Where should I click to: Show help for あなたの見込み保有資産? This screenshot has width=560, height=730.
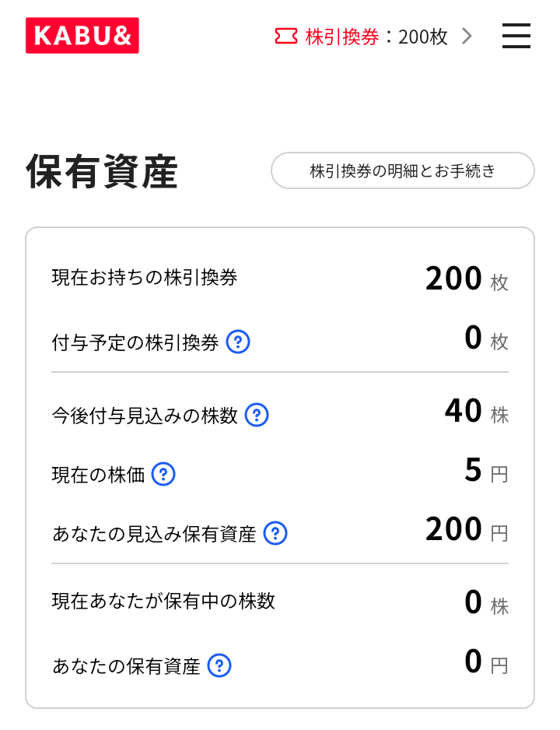[275, 533]
